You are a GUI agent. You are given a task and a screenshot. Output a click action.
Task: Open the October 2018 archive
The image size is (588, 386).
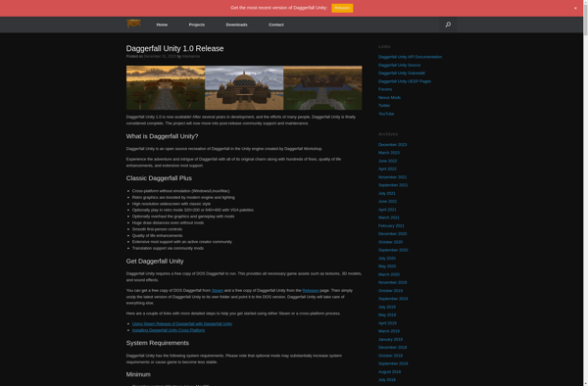click(x=390, y=356)
